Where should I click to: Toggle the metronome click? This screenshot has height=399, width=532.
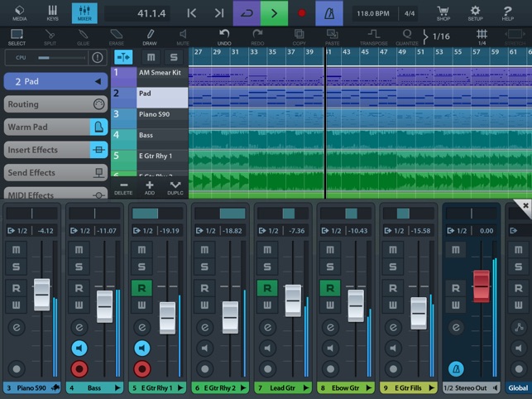coord(328,13)
